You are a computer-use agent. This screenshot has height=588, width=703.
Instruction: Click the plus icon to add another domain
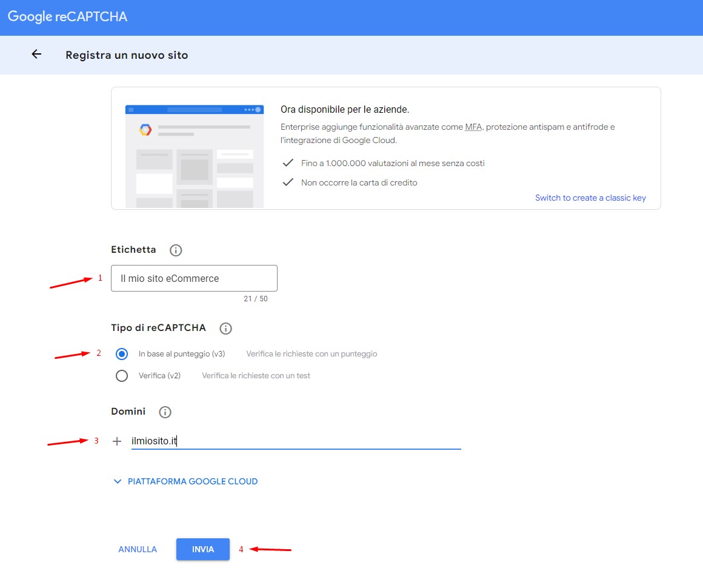(116, 441)
